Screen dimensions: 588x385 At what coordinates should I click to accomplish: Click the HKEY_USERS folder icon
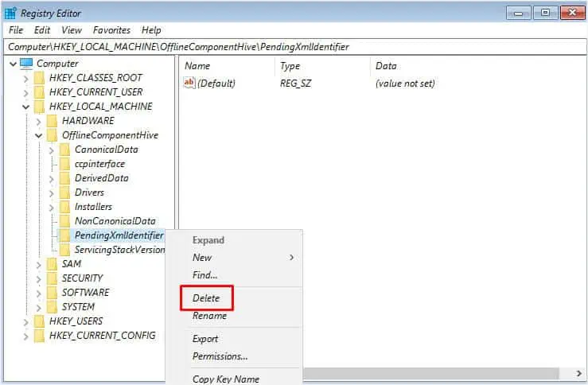click(x=39, y=321)
